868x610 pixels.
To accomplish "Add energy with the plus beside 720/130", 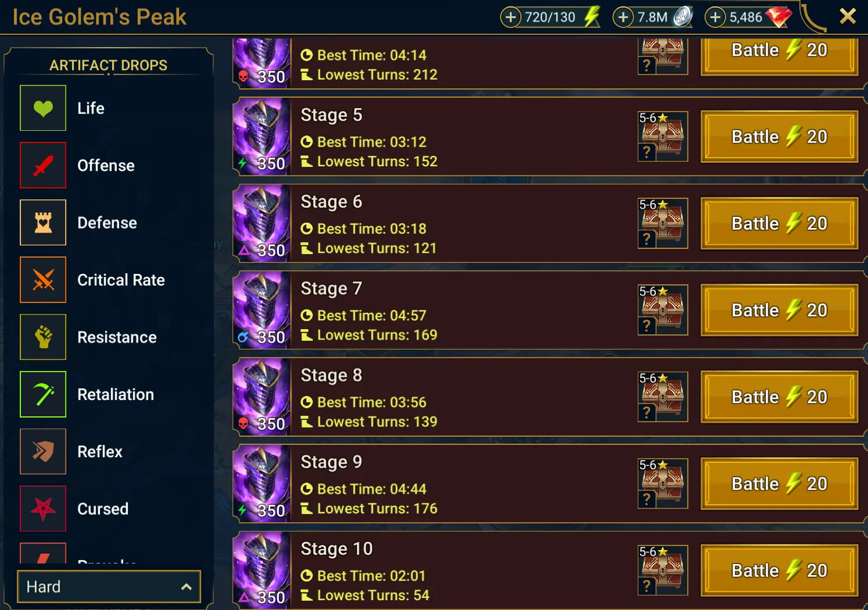I will (x=510, y=17).
